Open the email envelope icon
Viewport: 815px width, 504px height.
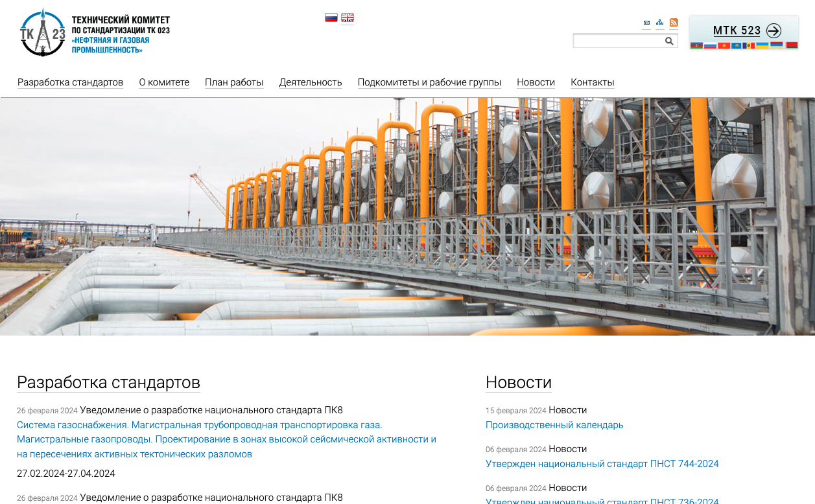click(646, 23)
